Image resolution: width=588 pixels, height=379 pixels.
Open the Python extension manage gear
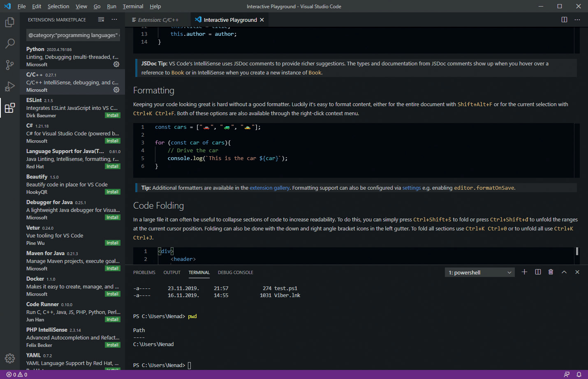click(116, 64)
